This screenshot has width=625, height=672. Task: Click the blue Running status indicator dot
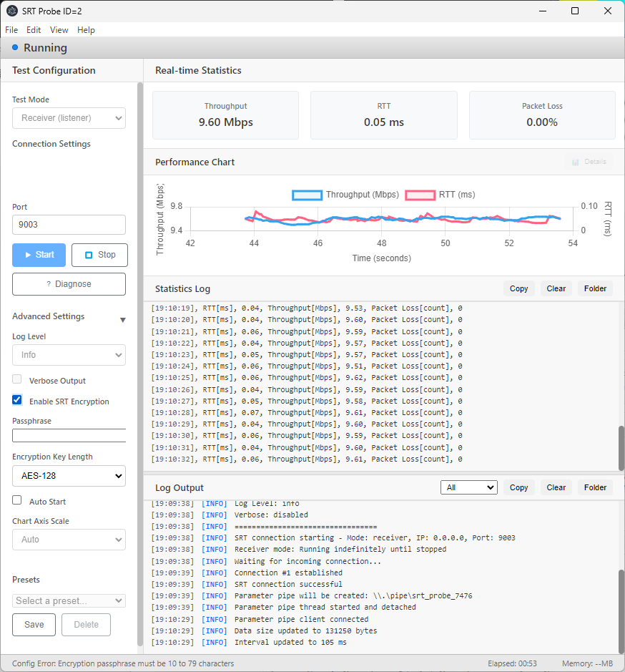(15, 47)
